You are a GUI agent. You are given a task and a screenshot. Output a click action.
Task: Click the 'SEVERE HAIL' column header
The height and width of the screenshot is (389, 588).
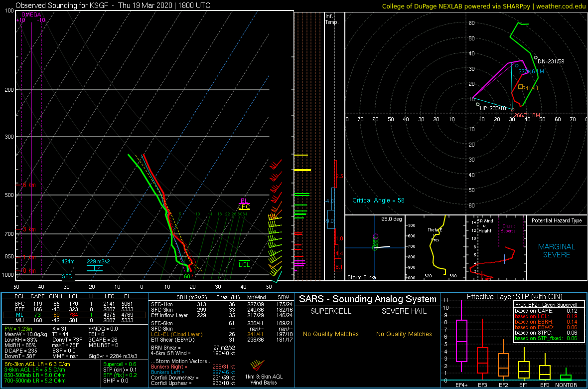[404, 311]
